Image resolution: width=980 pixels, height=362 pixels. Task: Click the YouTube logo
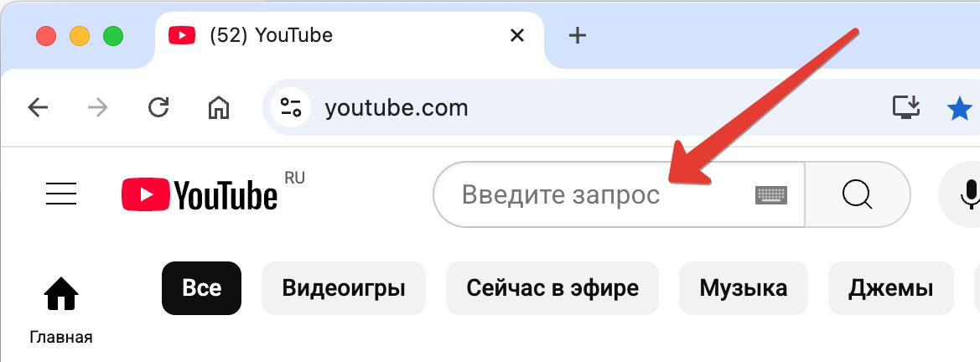(200, 194)
